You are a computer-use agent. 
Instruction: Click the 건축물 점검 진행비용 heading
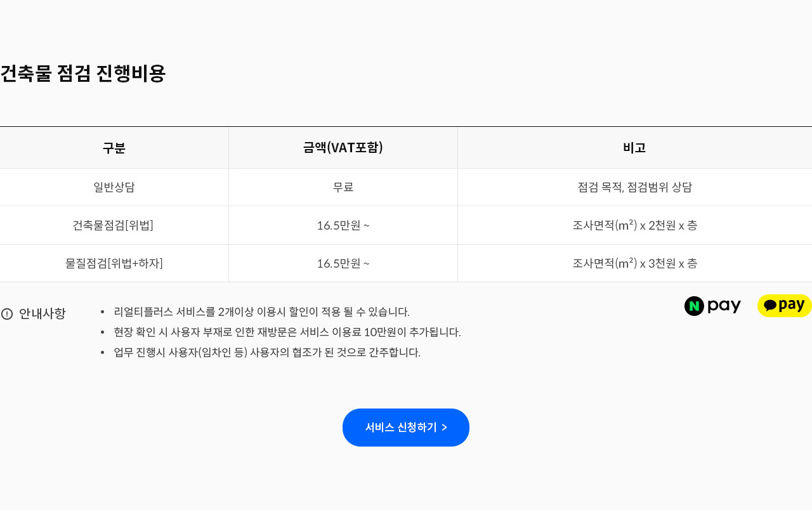(83, 74)
